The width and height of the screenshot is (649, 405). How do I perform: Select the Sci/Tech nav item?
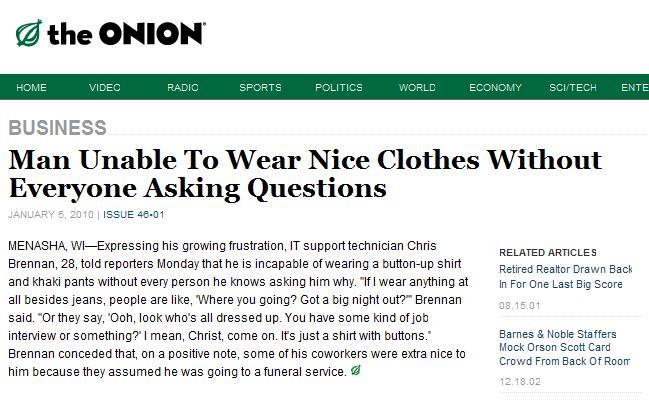[x=573, y=88]
